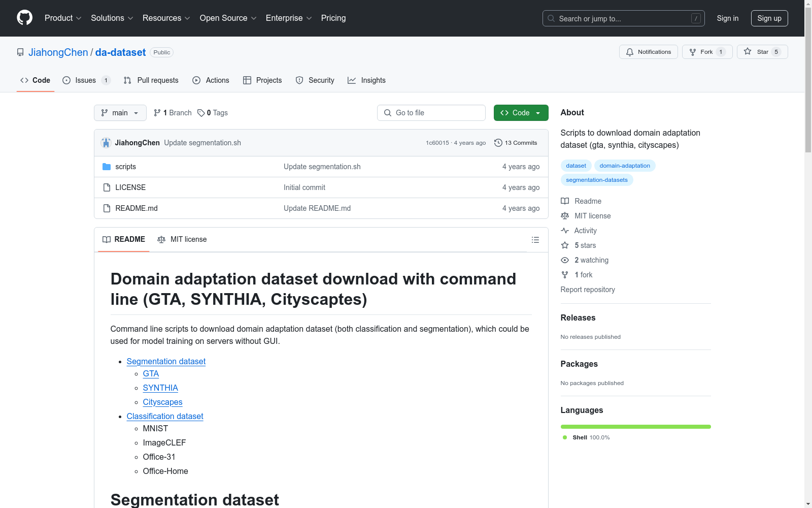Click the domain-adaptation topic tag
This screenshot has height=508, width=812.
point(625,166)
